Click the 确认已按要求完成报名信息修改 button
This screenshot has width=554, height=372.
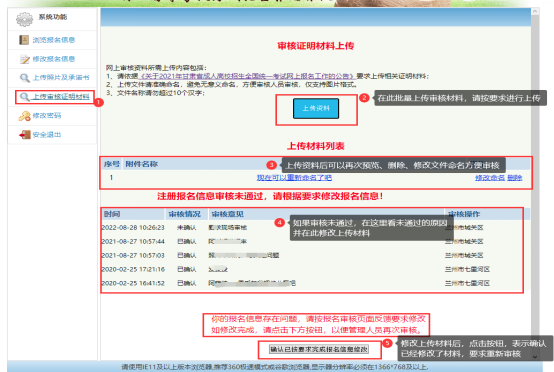click(319, 349)
